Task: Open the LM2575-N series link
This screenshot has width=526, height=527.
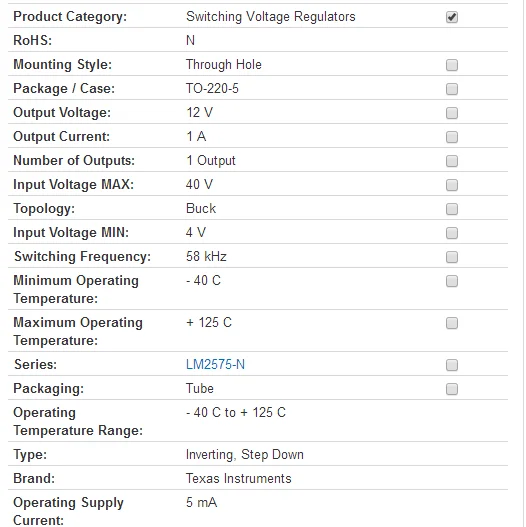Action: [216, 365]
